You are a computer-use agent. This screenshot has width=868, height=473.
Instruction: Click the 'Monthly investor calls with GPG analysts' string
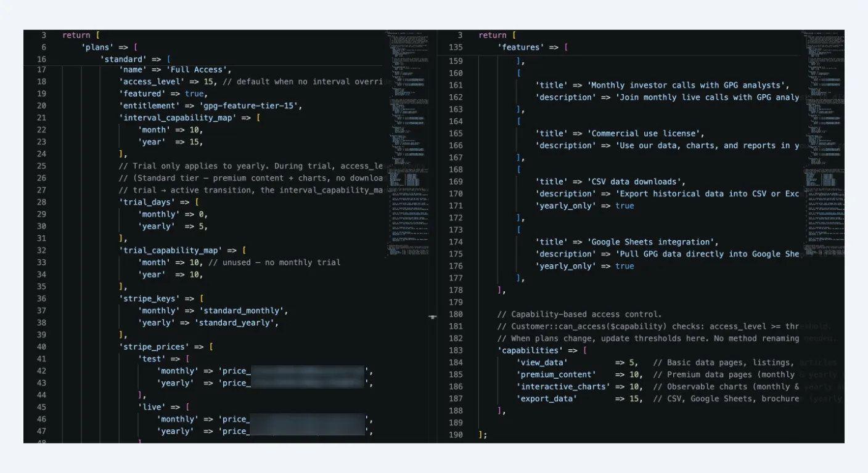[x=687, y=86]
